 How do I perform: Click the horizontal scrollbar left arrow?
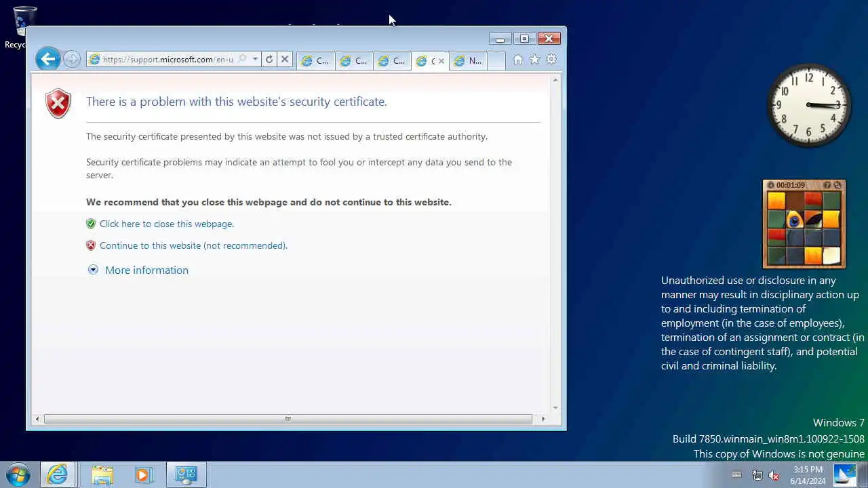[37, 419]
